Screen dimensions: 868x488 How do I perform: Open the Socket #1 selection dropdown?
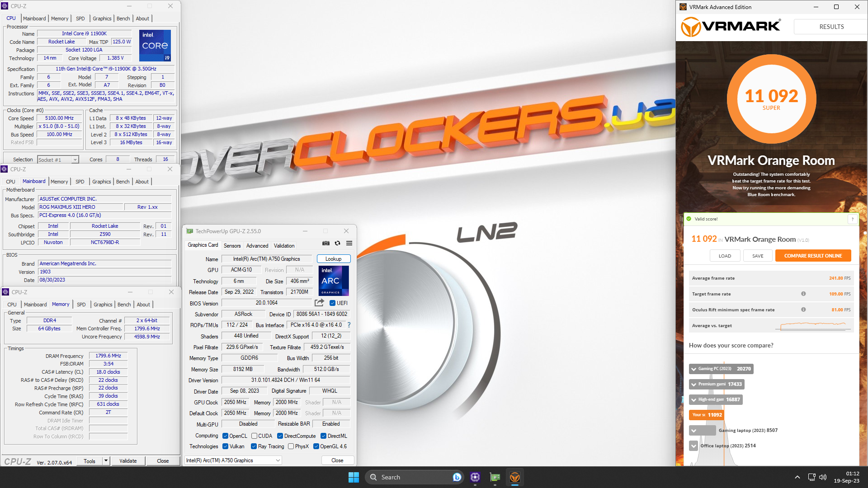58,160
